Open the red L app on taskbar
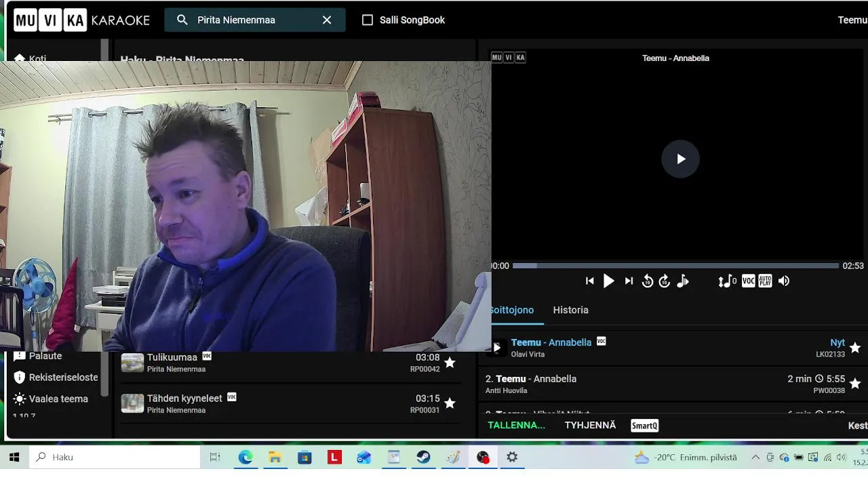Screen dimensions: 868x488 click(x=334, y=457)
